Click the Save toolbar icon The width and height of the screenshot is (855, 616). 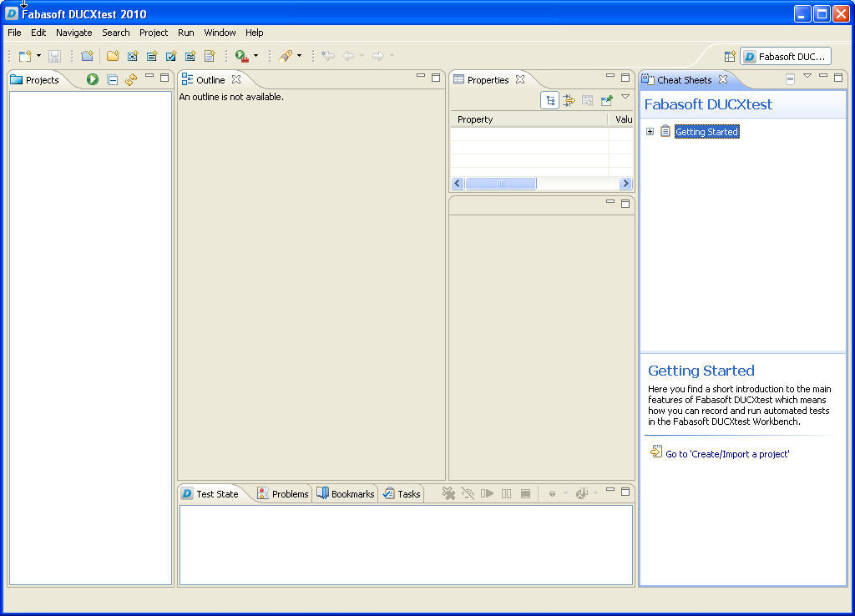53,56
